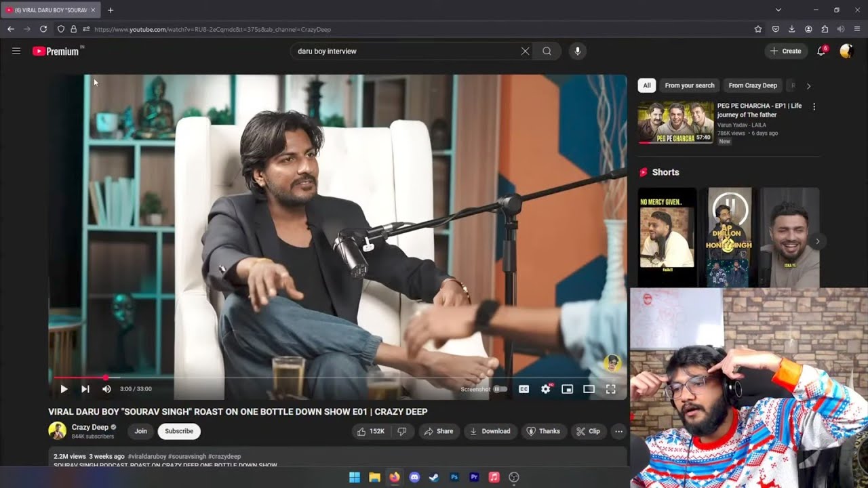This screenshot has width=868, height=488.
Task: Open the browser downloads icon
Action: point(791,29)
